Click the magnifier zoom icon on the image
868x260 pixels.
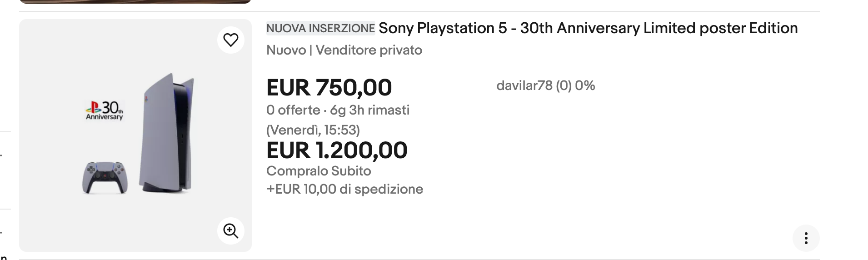(x=231, y=231)
